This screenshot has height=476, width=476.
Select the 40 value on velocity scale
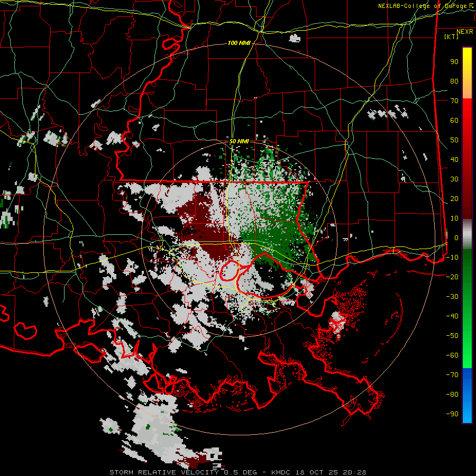click(x=454, y=159)
